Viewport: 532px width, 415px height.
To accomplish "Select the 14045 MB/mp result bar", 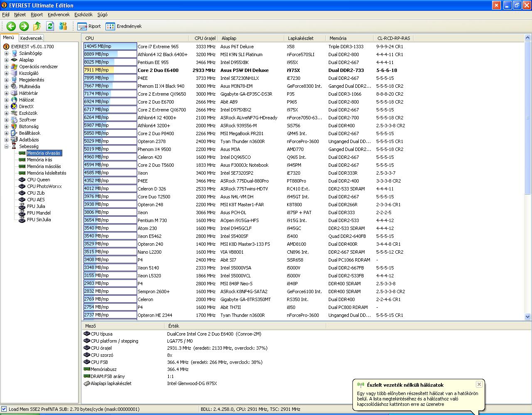I will click(x=110, y=47).
